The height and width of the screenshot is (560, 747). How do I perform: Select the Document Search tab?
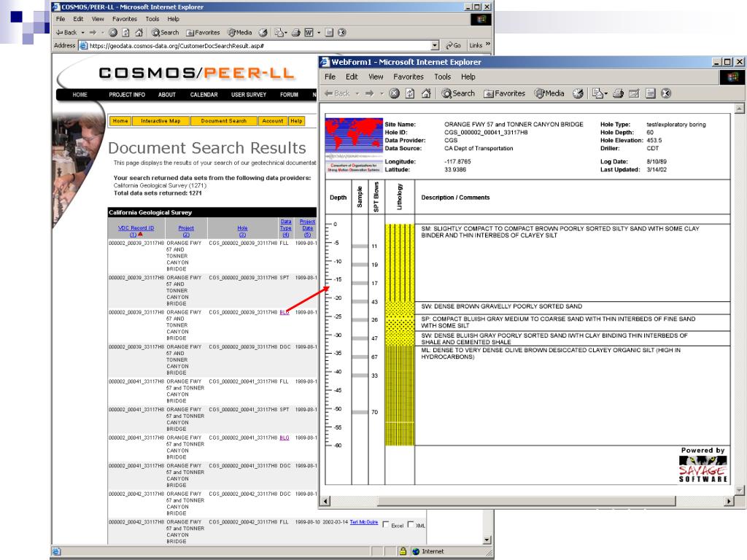click(x=224, y=121)
